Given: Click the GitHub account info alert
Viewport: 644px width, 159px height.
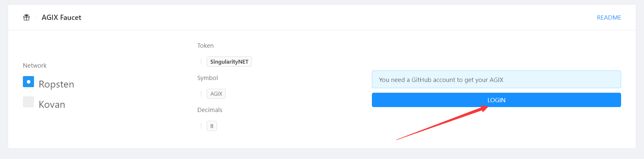Looking at the screenshot, I should point(496,79).
